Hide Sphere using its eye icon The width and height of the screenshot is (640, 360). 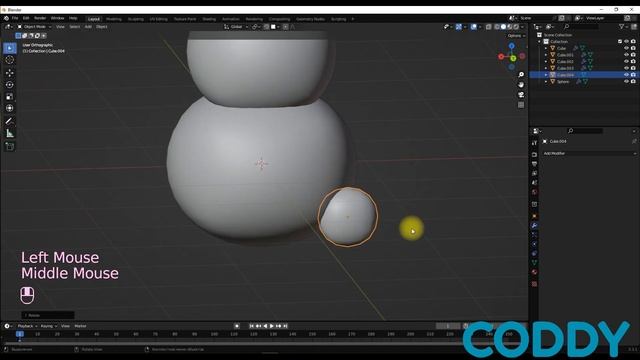(x=626, y=81)
